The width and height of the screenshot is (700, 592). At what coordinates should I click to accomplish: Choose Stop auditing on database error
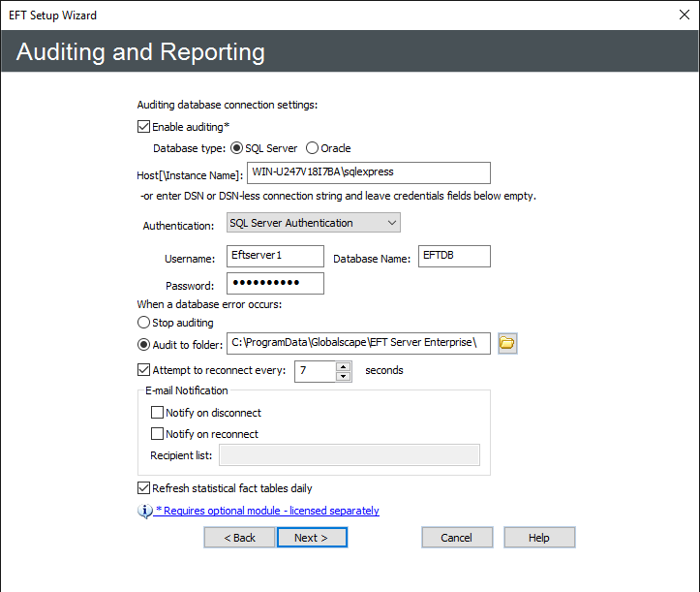point(144,323)
